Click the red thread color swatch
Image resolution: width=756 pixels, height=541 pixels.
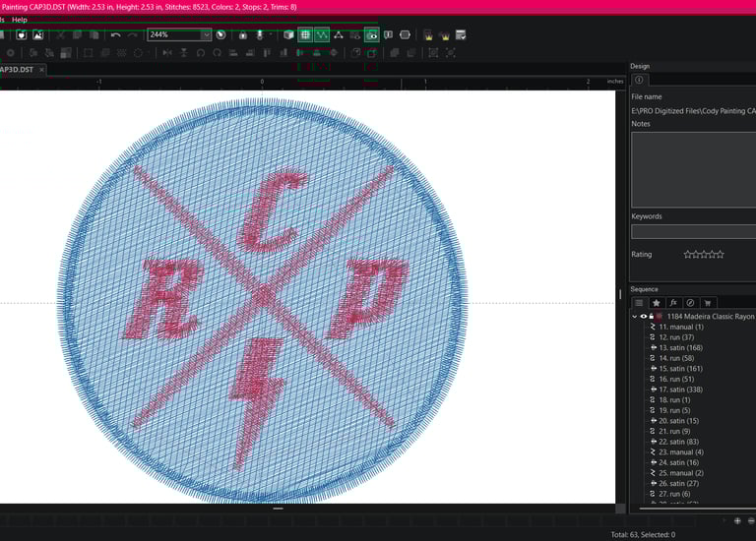pyautogui.click(x=660, y=317)
